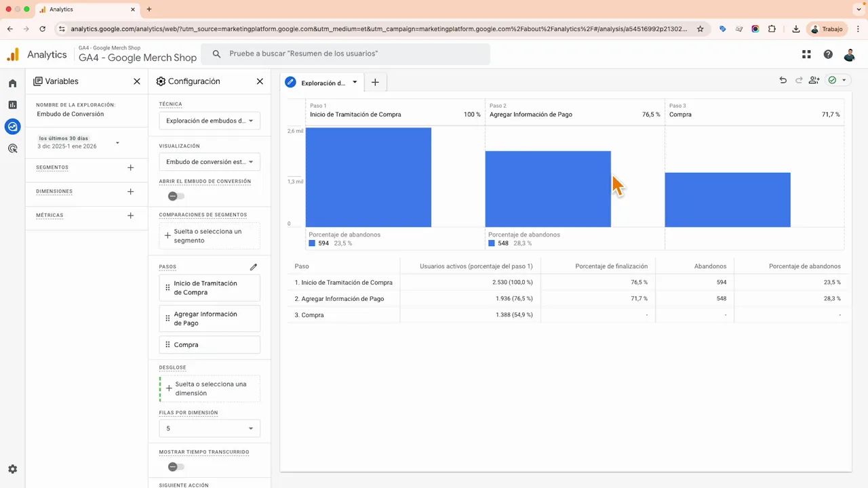The image size is (868, 488).
Task: Open the Visualización dropdown
Action: [x=210, y=162]
